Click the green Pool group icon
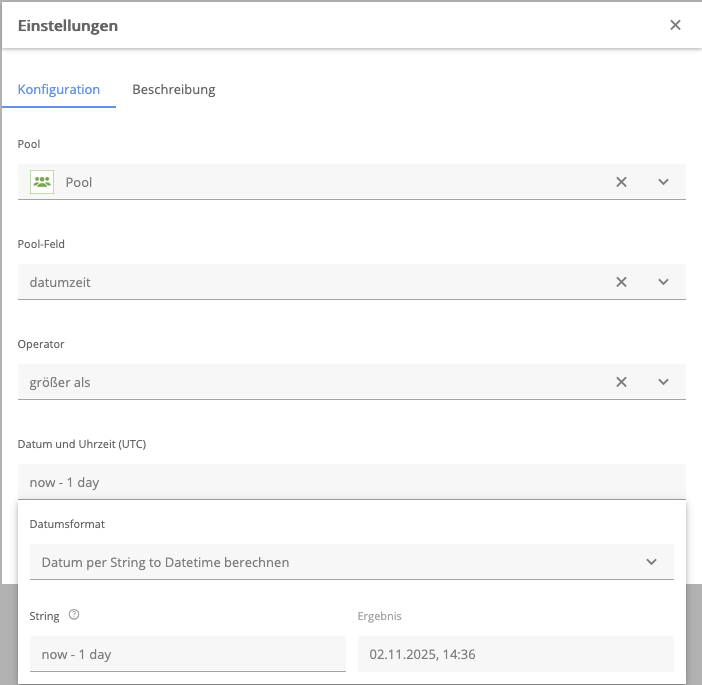The height and width of the screenshot is (685, 702). coord(42,182)
